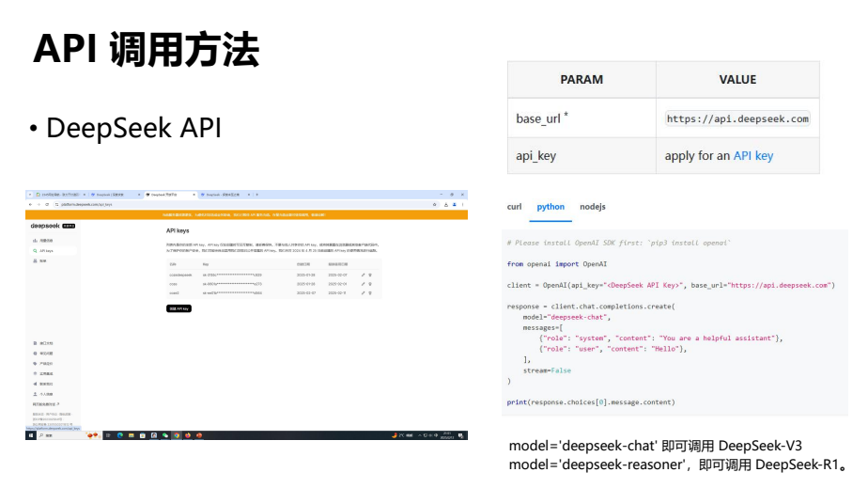Open the weather widget on the taskbar

click(402, 435)
